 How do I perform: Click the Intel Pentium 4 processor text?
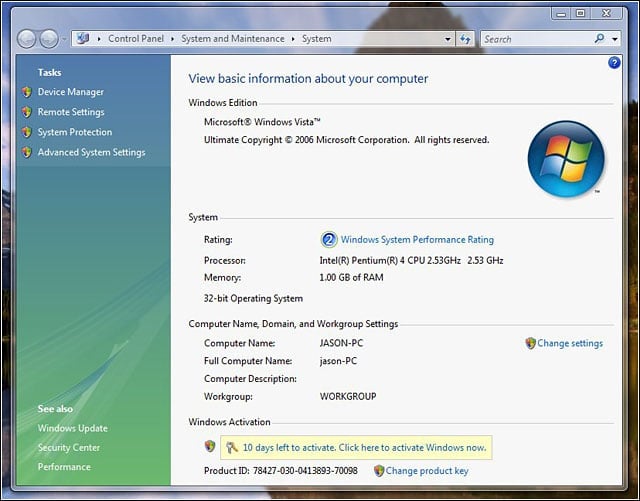click(x=411, y=261)
